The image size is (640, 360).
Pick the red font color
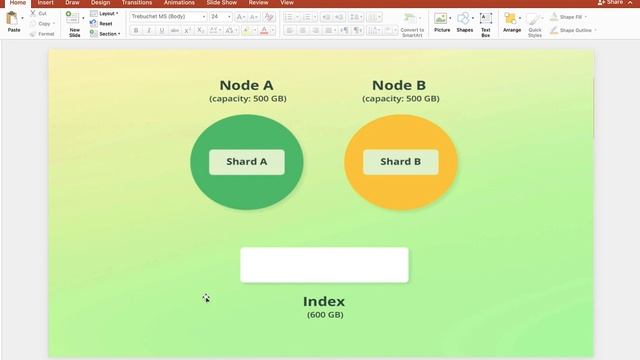coord(264,31)
